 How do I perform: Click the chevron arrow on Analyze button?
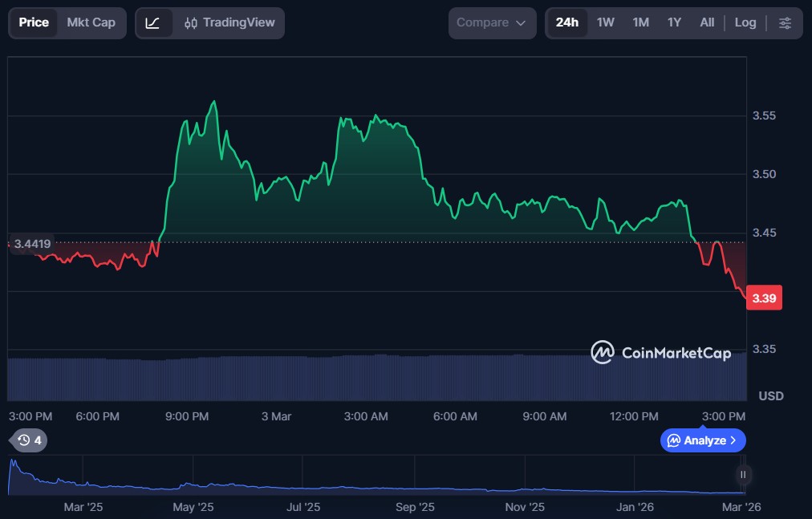tap(733, 440)
